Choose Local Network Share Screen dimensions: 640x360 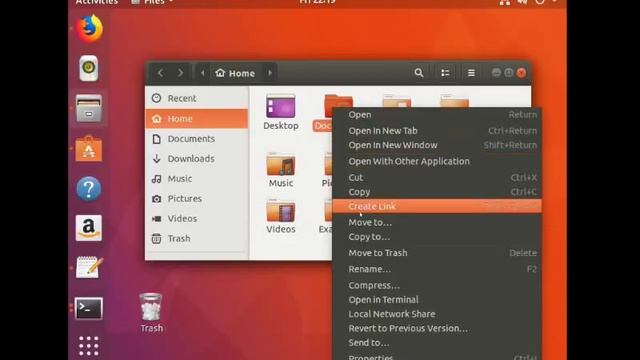pos(437,314)
